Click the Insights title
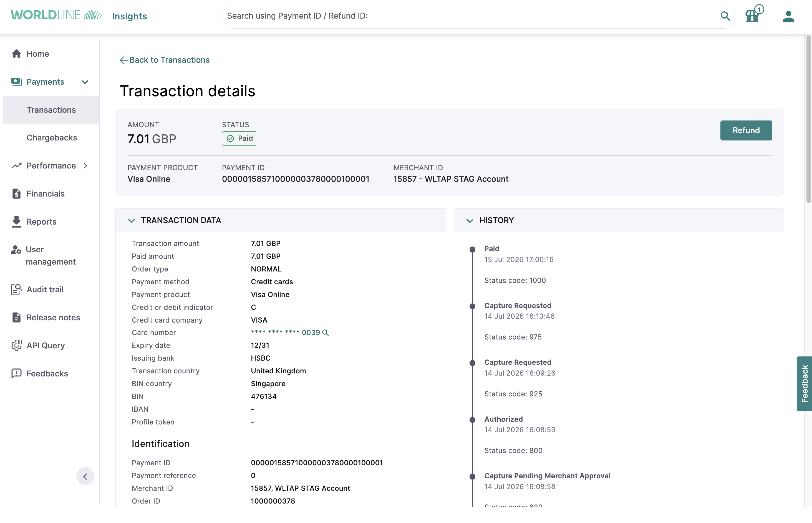 129,16
